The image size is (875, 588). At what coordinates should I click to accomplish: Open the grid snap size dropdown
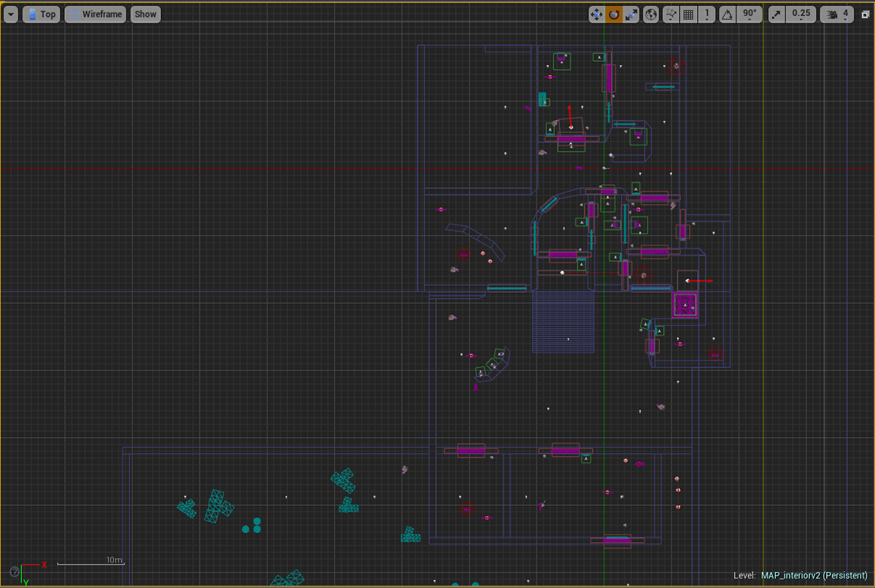[x=707, y=14]
